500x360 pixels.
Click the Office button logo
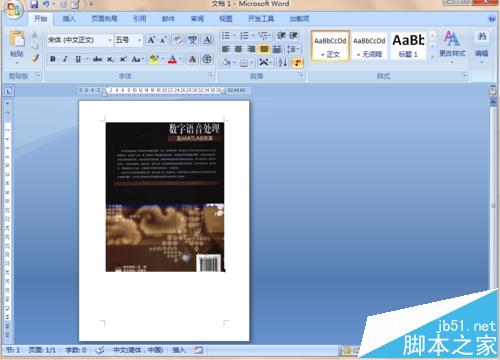(13, 9)
